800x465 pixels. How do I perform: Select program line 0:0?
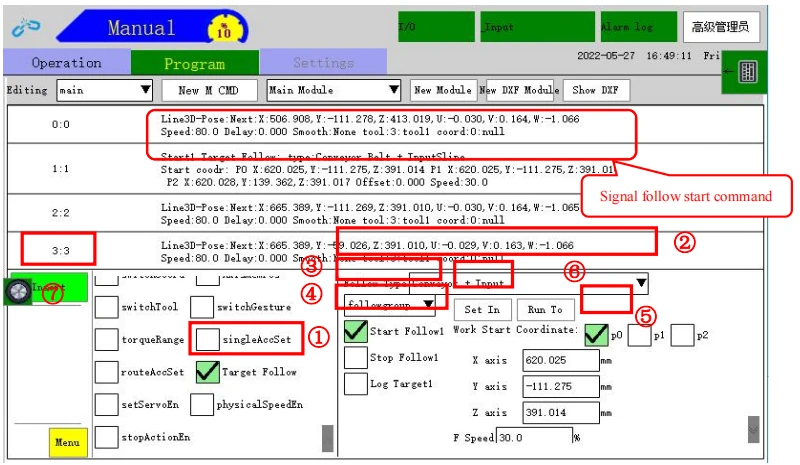(x=385, y=125)
